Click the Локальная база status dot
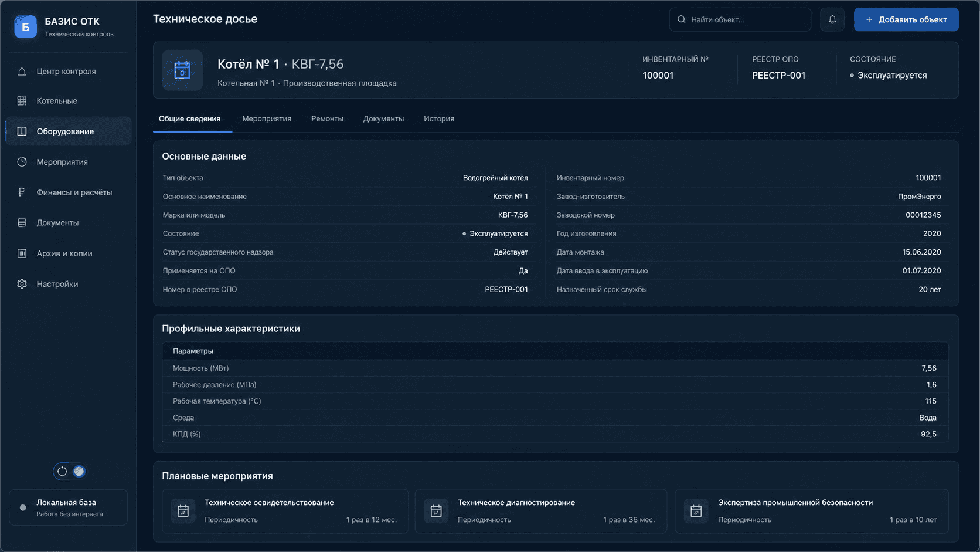980x552 pixels. tap(23, 508)
